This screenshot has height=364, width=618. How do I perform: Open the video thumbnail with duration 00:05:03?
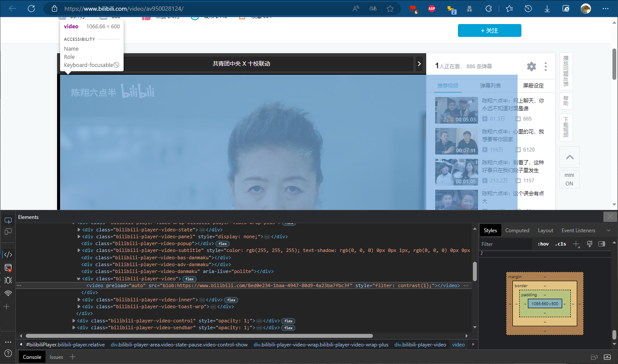click(x=456, y=110)
